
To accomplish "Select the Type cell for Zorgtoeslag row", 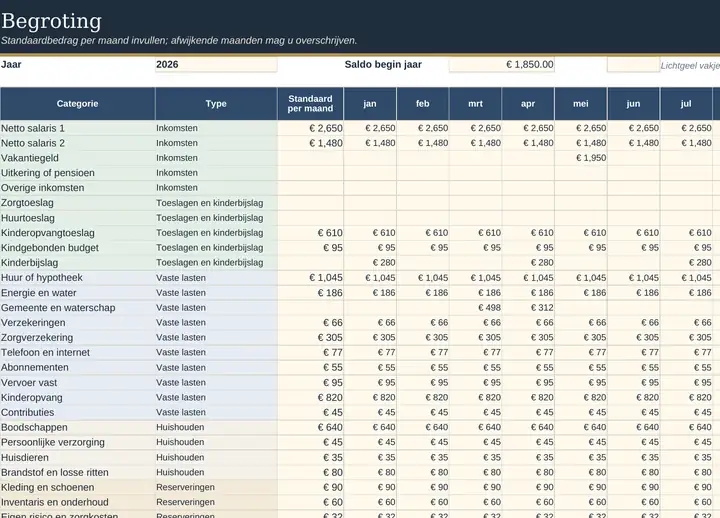I will coord(216,203).
